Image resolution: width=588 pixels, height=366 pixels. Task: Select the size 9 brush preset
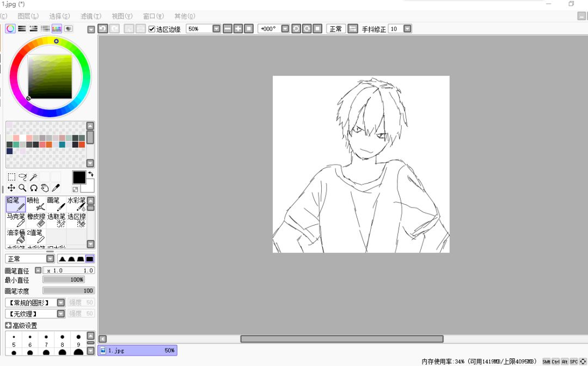(x=78, y=341)
